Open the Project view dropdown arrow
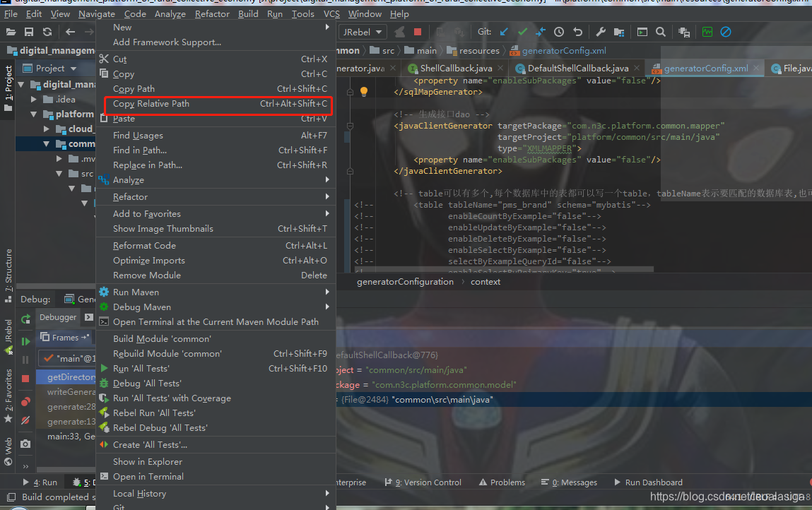 click(73, 69)
